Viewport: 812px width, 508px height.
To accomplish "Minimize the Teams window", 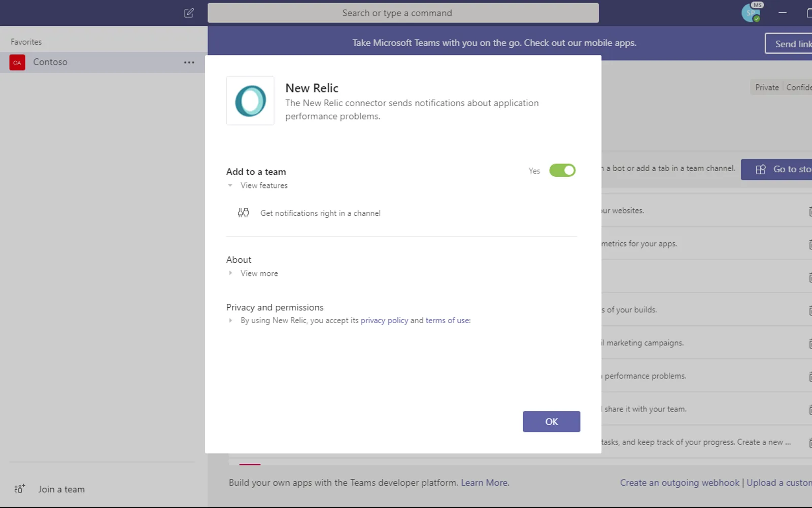I will tap(783, 13).
